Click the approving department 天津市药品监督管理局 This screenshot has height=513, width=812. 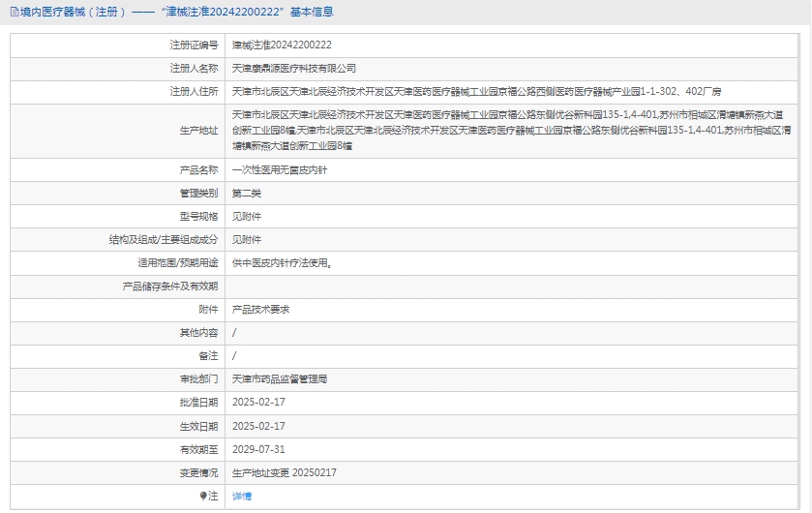point(280,378)
